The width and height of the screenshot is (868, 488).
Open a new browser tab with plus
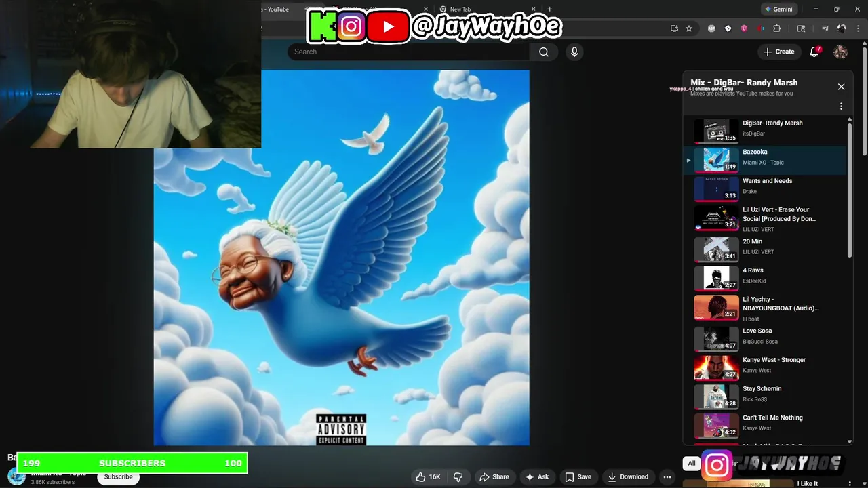(x=549, y=9)
